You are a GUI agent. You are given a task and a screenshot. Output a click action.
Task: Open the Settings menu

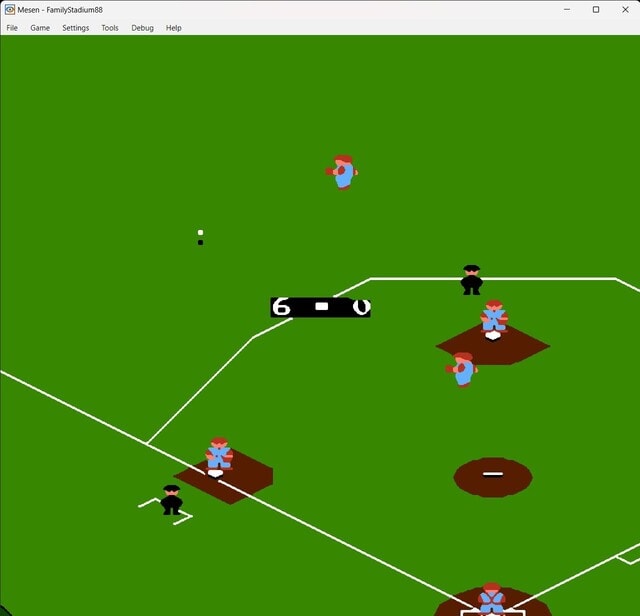coord(76,28)
